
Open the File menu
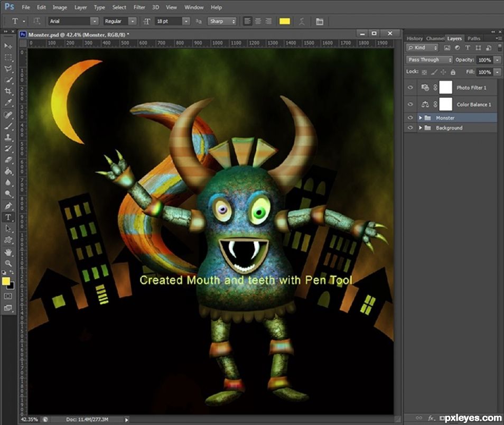coord(26,7)
